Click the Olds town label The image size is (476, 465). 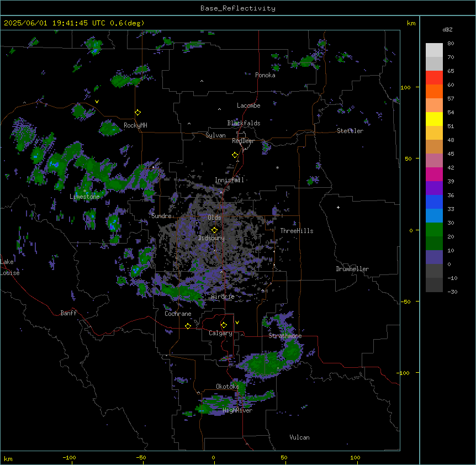click(x=214, y=218)
